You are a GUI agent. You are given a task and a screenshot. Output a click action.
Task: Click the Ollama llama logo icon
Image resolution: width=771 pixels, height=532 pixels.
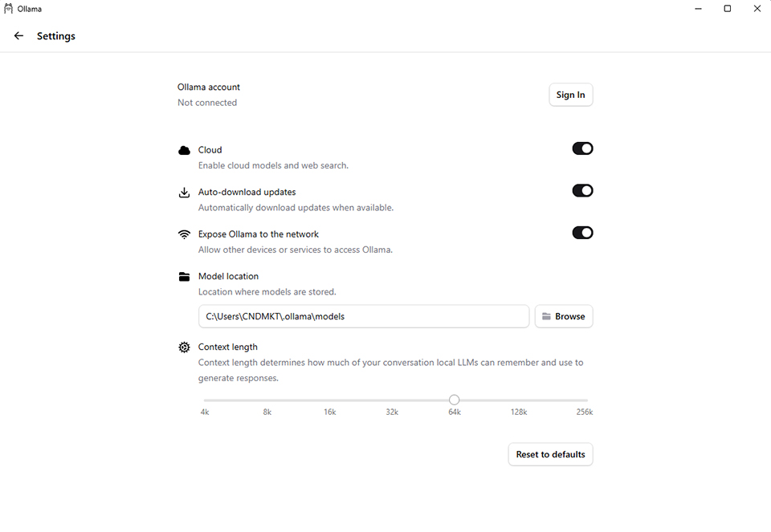click(9, 9)
